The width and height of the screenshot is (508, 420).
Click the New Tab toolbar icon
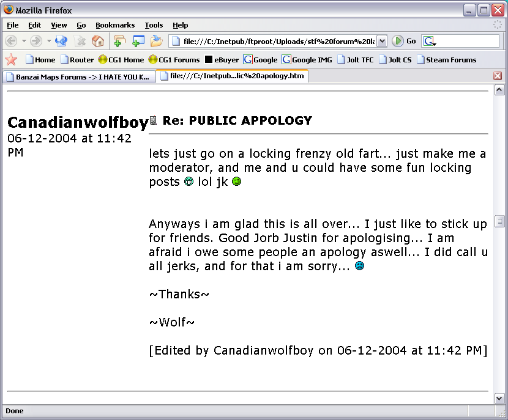click(x=119, y=41)
